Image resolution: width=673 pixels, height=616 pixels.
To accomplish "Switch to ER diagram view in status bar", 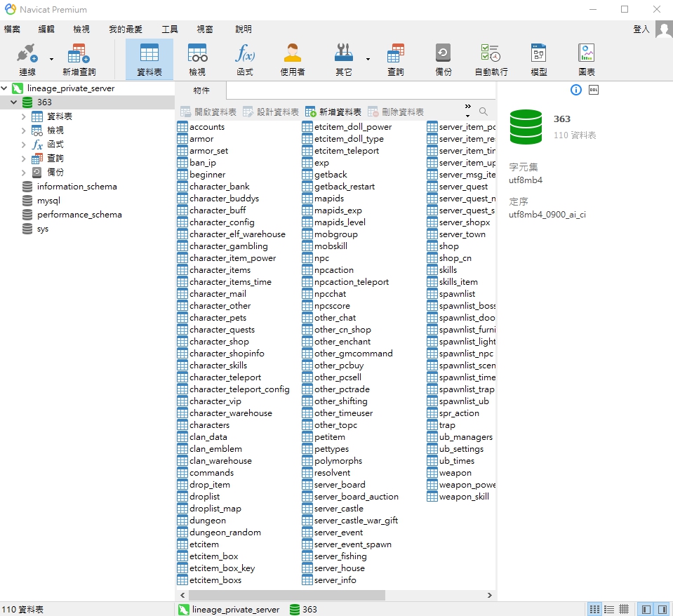I will [624, 609].
